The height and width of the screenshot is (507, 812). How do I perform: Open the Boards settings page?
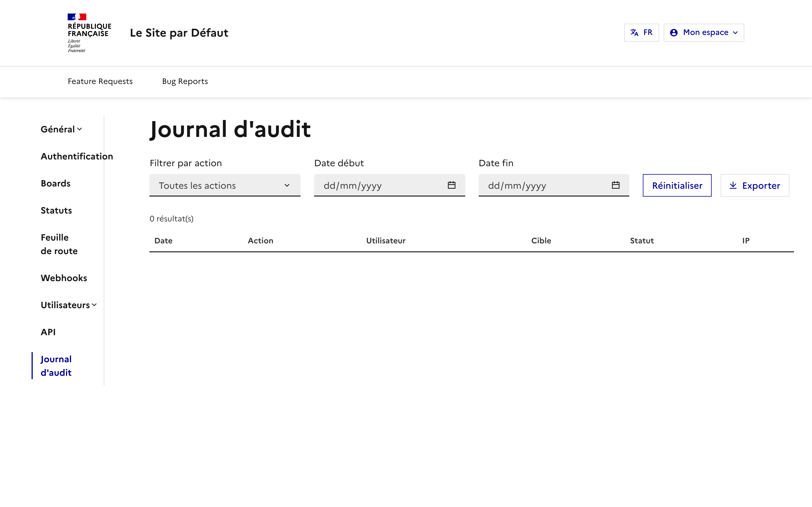click(x=55, y=183)
